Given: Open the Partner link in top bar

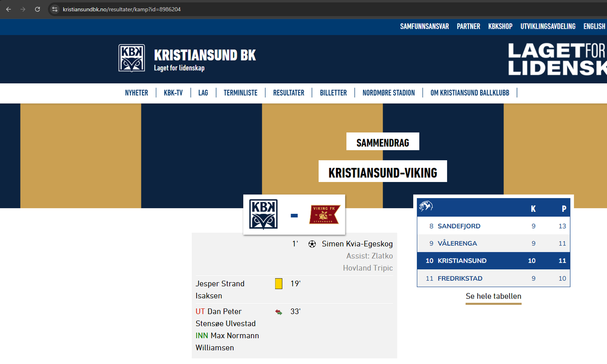Looking at the screenshot, I should click(x=468, y=26).
